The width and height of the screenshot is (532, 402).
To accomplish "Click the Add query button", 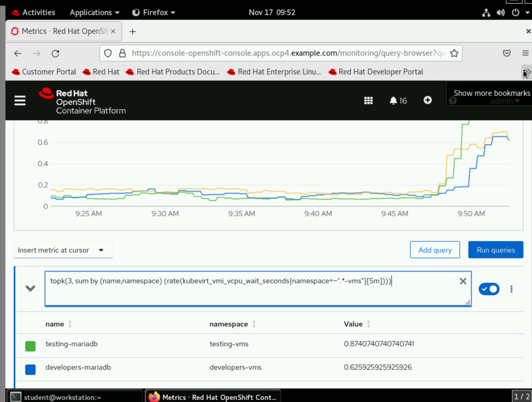I will [x=435, y=250].
